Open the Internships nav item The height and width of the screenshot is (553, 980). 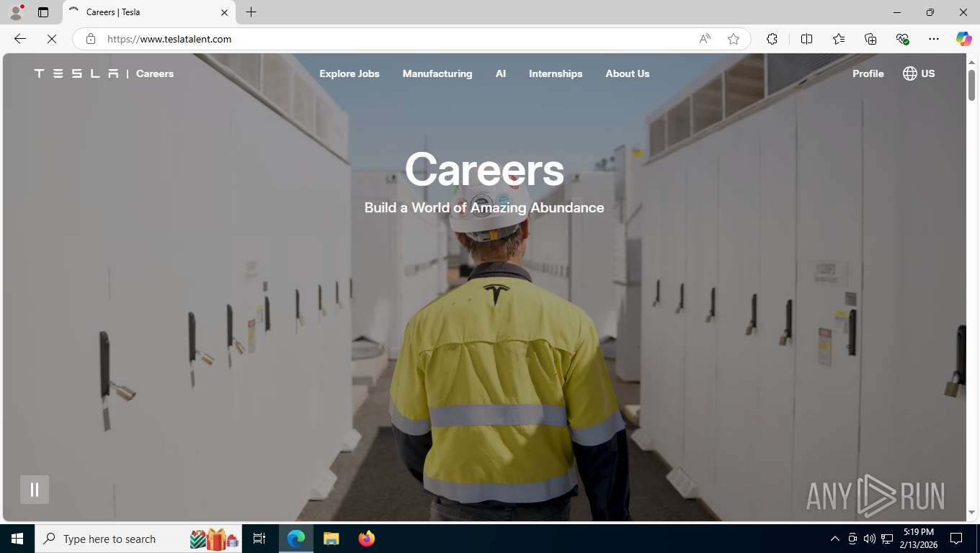(556, 73)
